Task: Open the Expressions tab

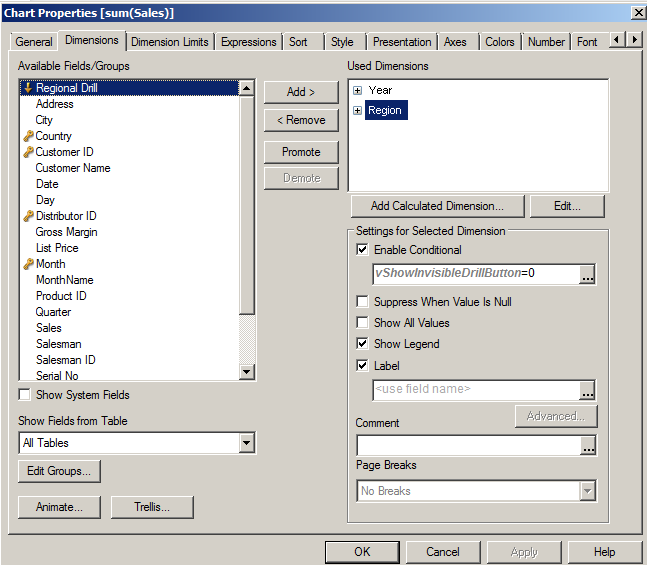Action: click(x=248, y=42)
